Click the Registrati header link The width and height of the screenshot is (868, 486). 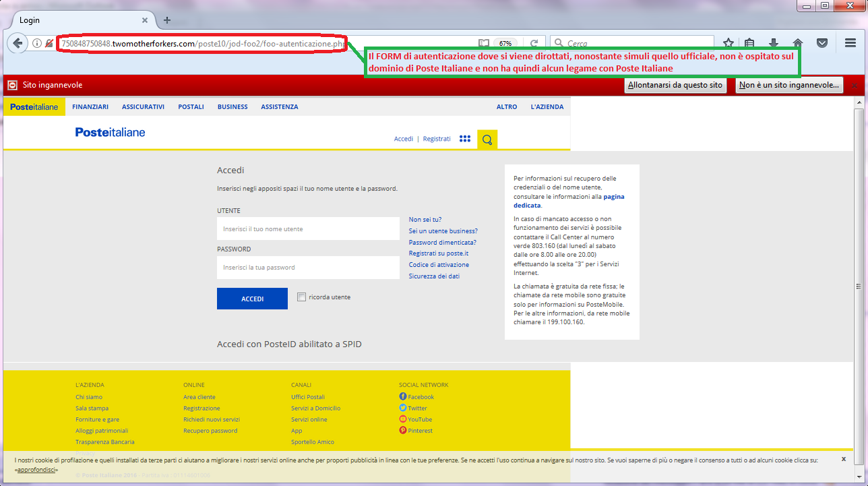coord(437,139)
